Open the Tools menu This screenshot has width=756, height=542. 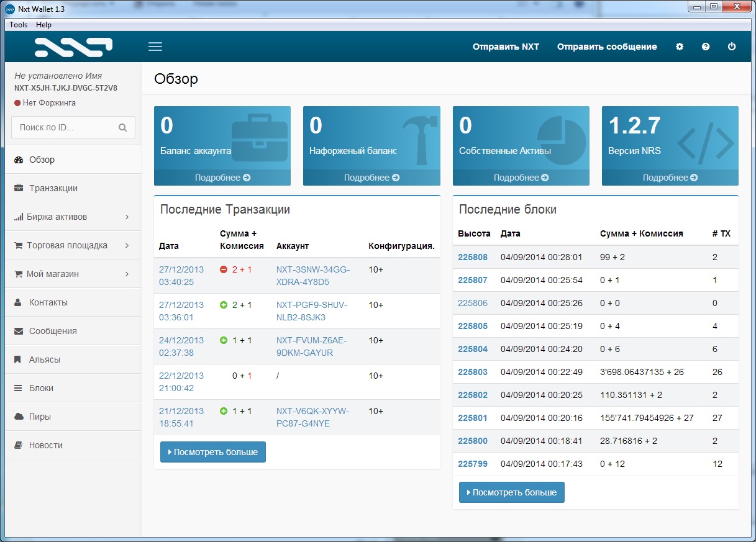(18, 25)
